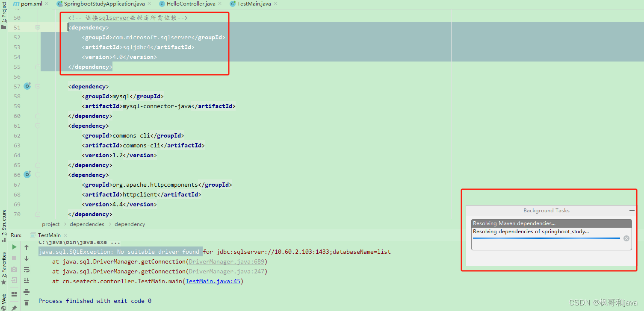Clear all console output with trash icon
Screen dimensions: 644x311
click(x=26, y=302)
